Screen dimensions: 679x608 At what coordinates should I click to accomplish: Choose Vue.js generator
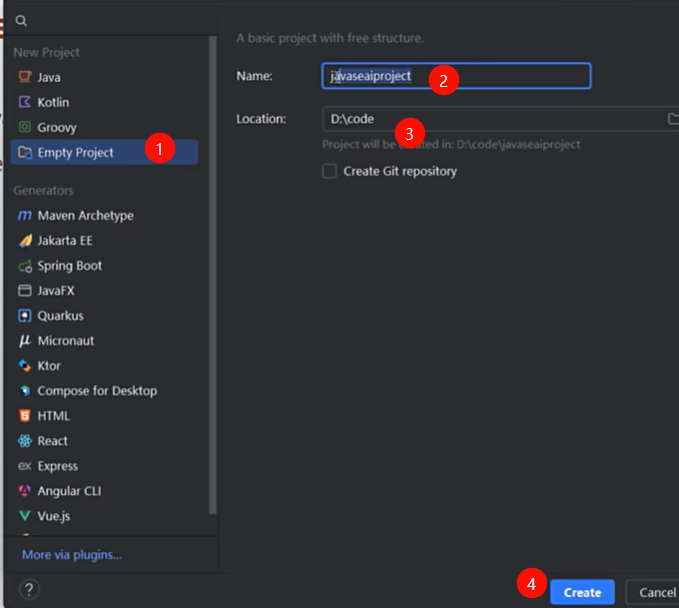(x=104, y=516)
